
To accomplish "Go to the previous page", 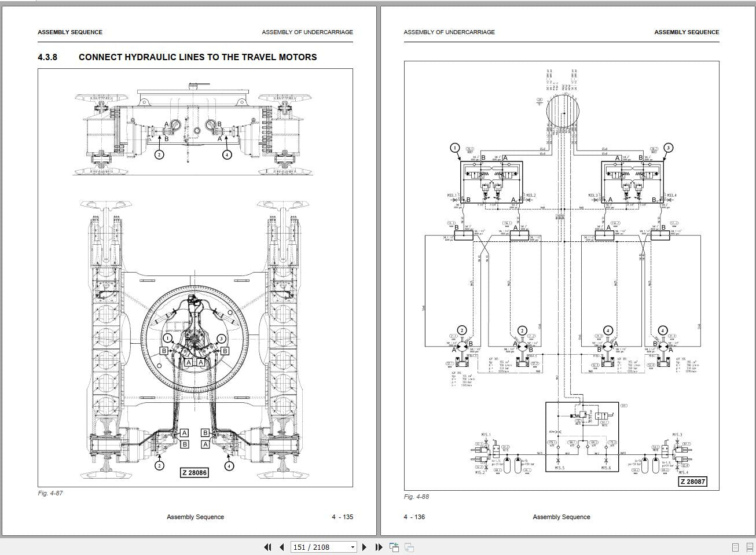I will [x=282, y=547].
